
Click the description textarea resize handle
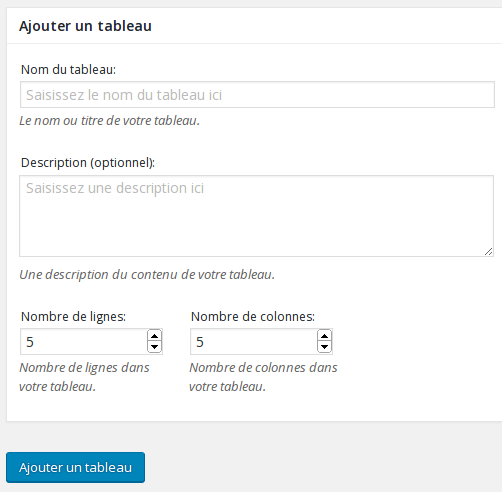point(488,252)
